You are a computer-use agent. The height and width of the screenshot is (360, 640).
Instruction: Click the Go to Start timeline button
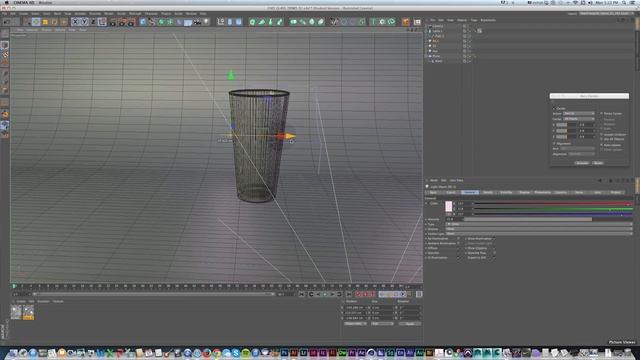point(302,294)
